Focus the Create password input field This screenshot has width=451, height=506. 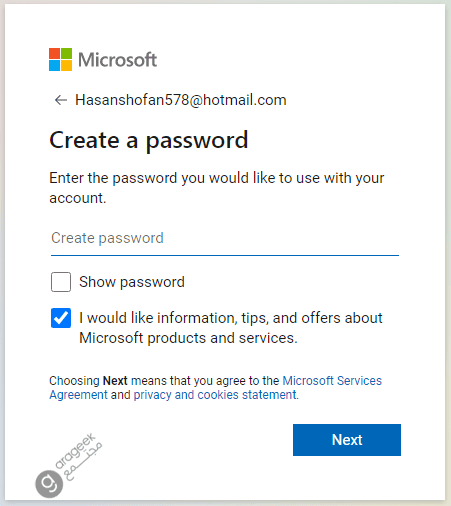pyautogui.click(x=225, y=239)
